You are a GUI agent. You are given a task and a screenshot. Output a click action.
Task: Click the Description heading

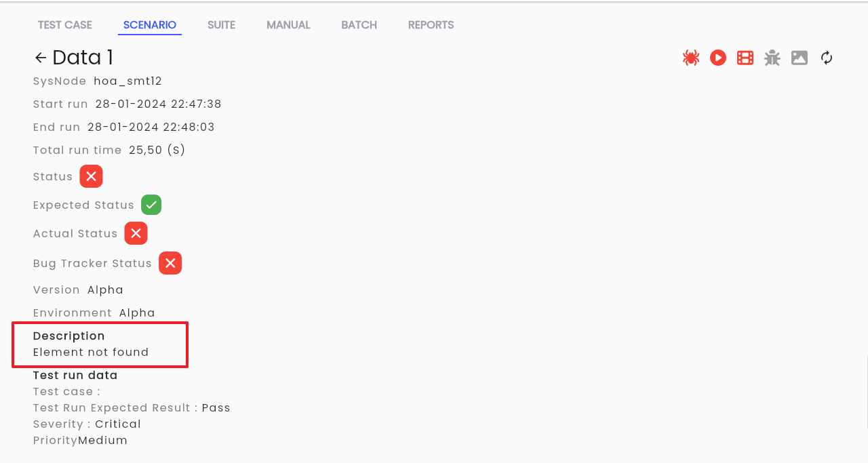tap(69, 336)
